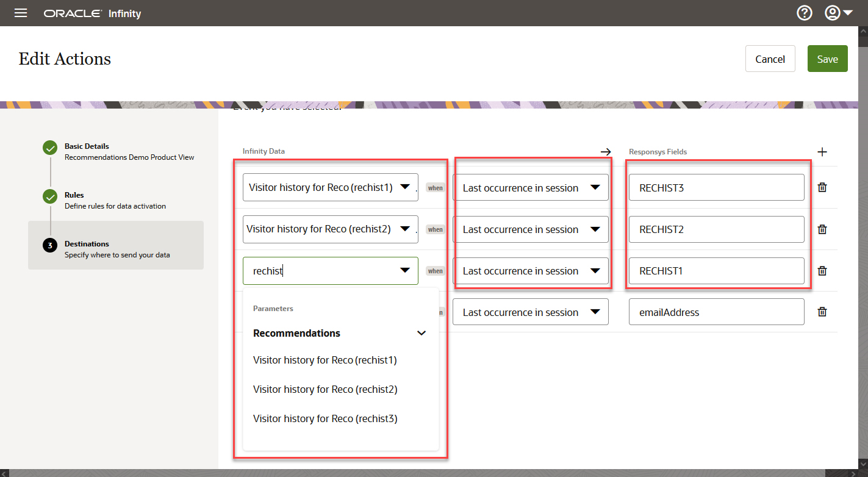Viewport: 868px width, 477px height.
Task: Delete the emailAddress mapping row
Action: (822, 312)
